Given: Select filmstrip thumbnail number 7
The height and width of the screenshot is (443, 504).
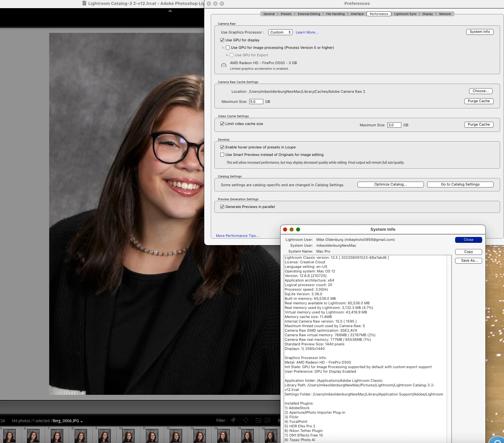Looking at the screenshot, I should (57, 435).
